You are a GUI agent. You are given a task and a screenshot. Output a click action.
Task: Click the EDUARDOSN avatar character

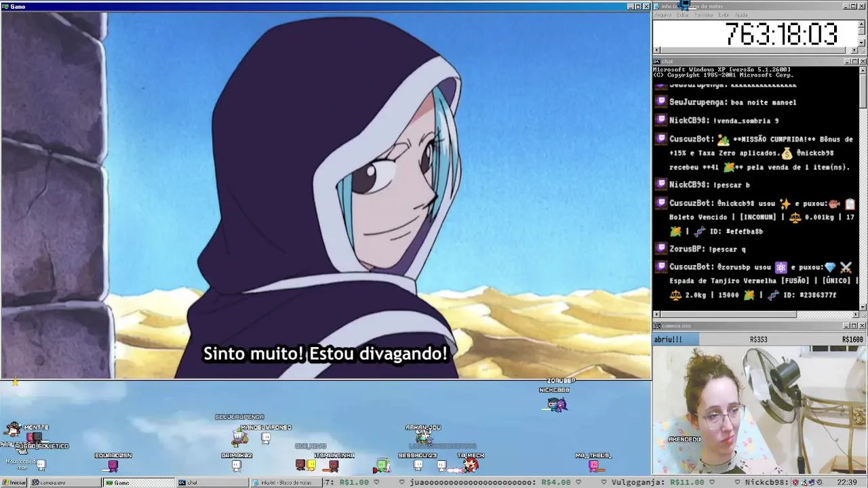(x=113, y=466)
